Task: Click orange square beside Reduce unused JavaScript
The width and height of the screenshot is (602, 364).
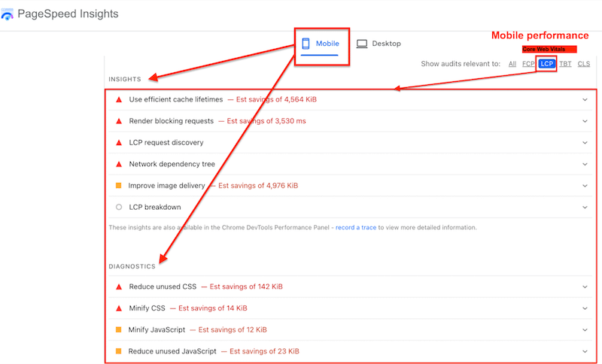Action: pos(119,351)
